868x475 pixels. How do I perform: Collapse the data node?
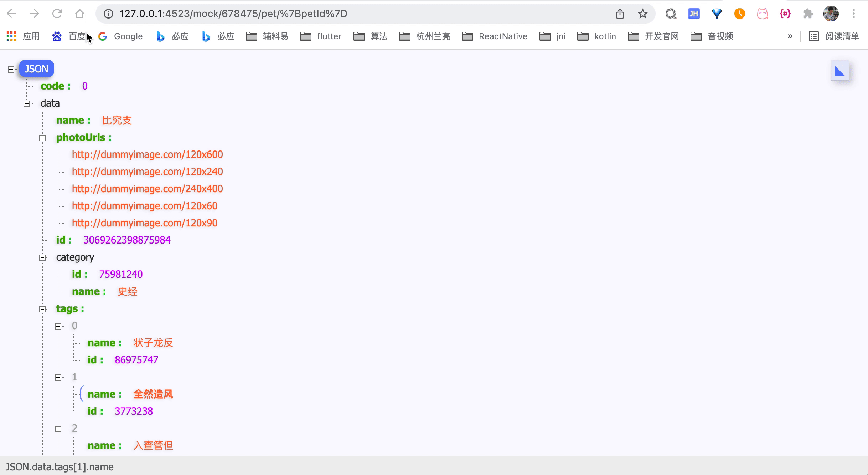pos(27,104)
